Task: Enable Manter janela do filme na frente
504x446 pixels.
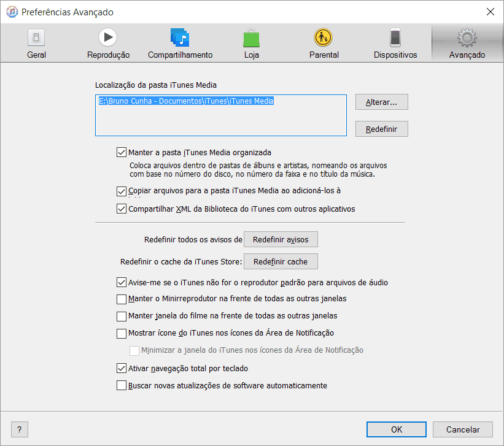Action: (x=121, y=316)
